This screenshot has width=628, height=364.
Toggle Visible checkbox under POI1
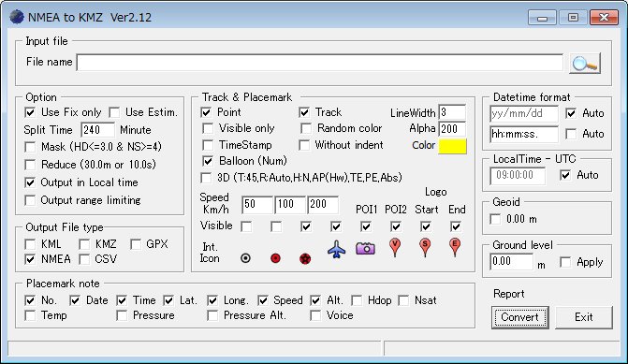pyautogui.click(x=366, y=227)
